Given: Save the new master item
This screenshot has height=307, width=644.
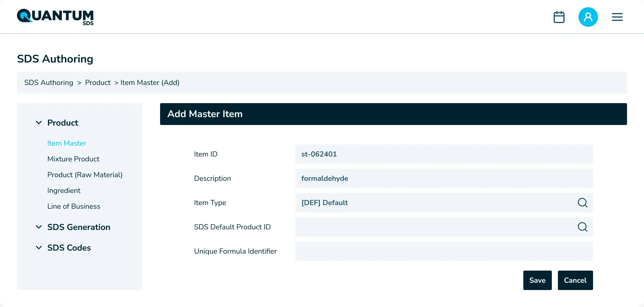Looking at the screenshot, I should tap(537, 280).
